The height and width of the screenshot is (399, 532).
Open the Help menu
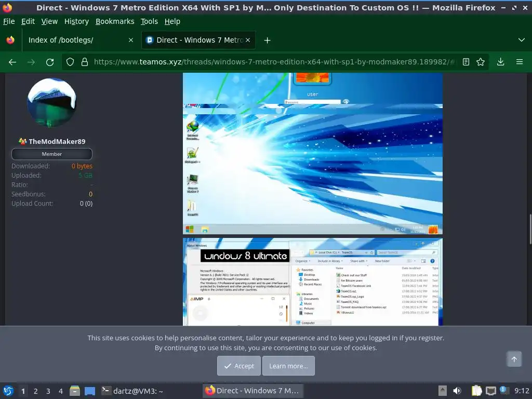click(172, 21)
